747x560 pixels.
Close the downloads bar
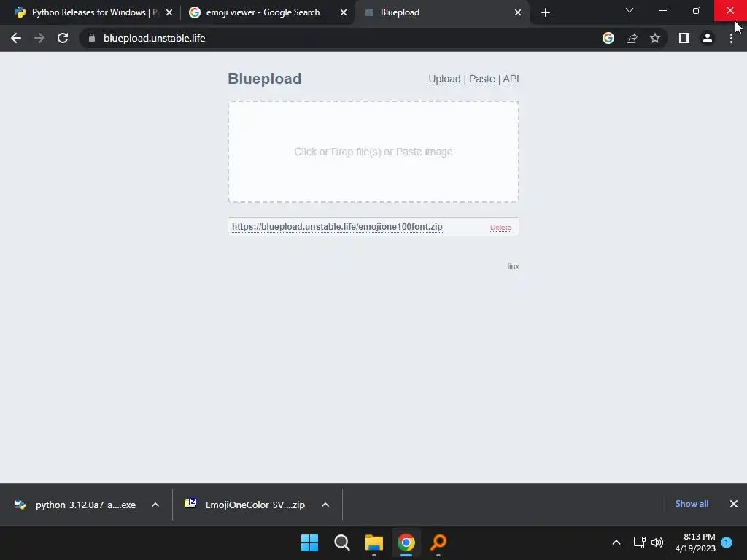click(x=734, y=504)
